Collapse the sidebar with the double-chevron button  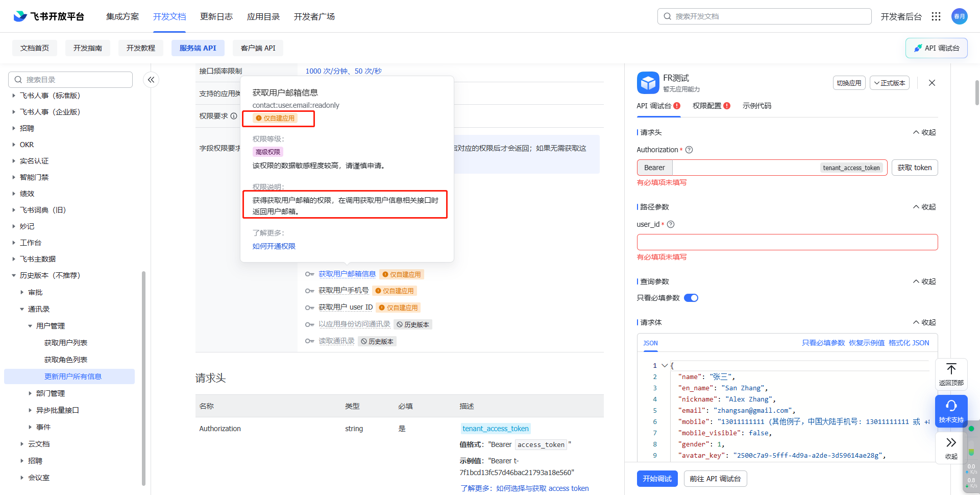point(151,80)
